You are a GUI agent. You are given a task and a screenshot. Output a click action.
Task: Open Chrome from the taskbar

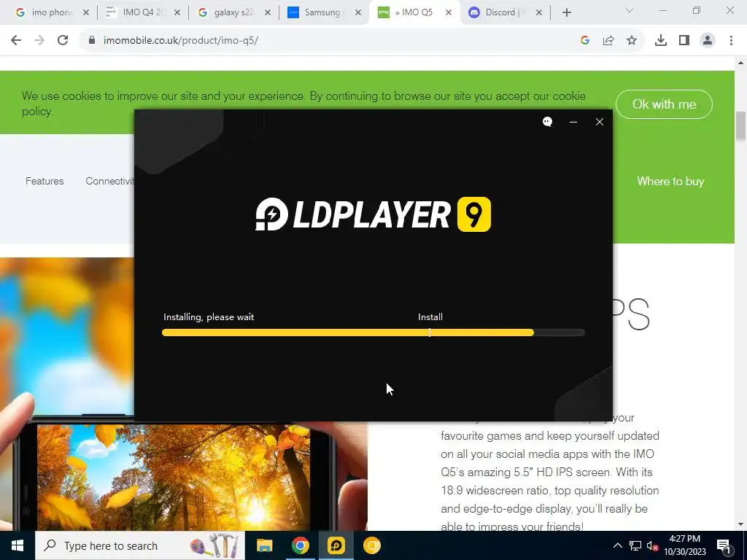tap(300, 545)
